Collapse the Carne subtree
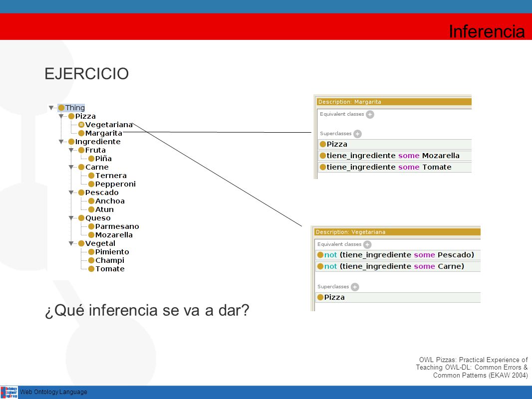The image size is (532, 399). tap(71, 167)
